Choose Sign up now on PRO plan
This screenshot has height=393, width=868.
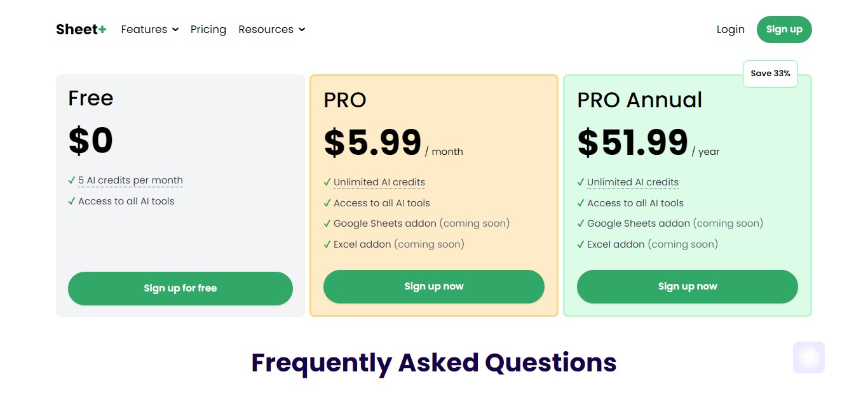pos(434,286)
